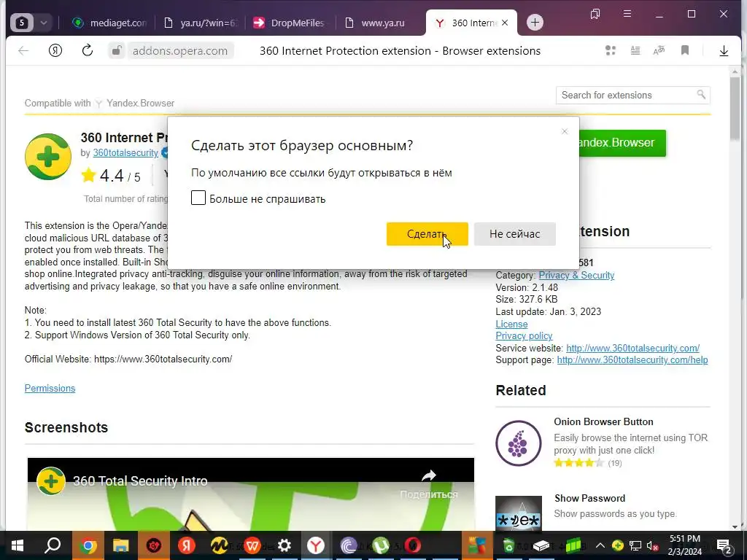Show hidden system tray icons
Image resolution: width=747 pixels, height=560 pixels.
[600, 545]
